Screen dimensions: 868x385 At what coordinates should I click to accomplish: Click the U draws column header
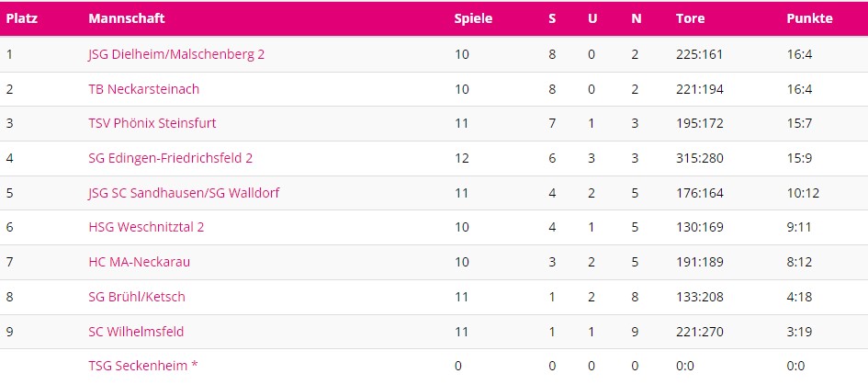tap(592, 18)
